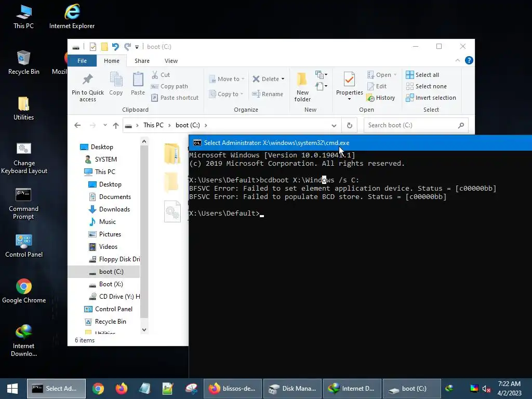Click the Copy ribbon button
Viewport: 532px width, 399px height.
[116, 84]
